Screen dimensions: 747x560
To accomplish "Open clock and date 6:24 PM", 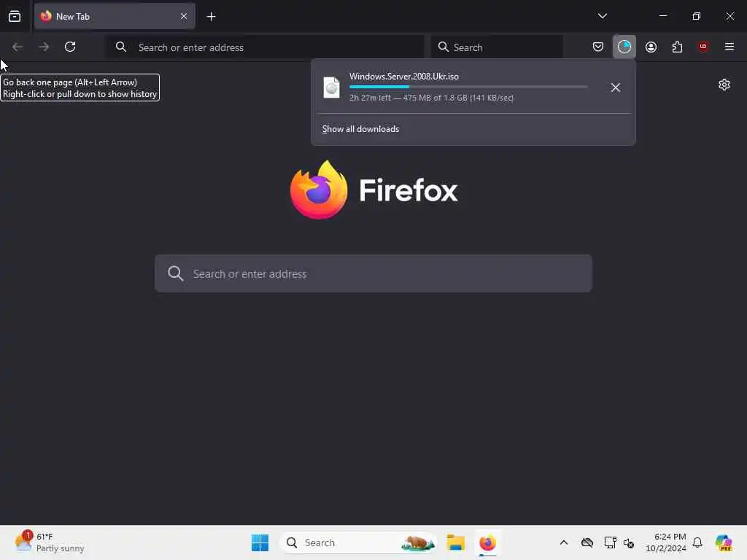I will 665,542.
